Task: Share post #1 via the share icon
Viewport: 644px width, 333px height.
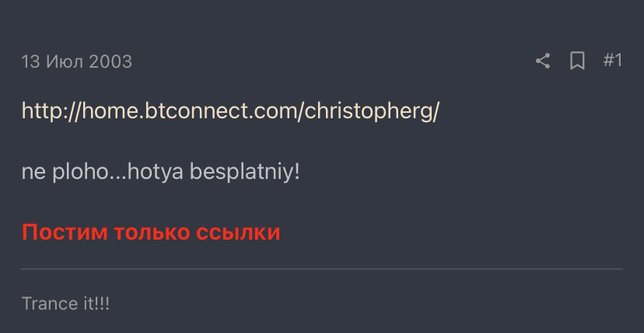Action: coord(543,61)
